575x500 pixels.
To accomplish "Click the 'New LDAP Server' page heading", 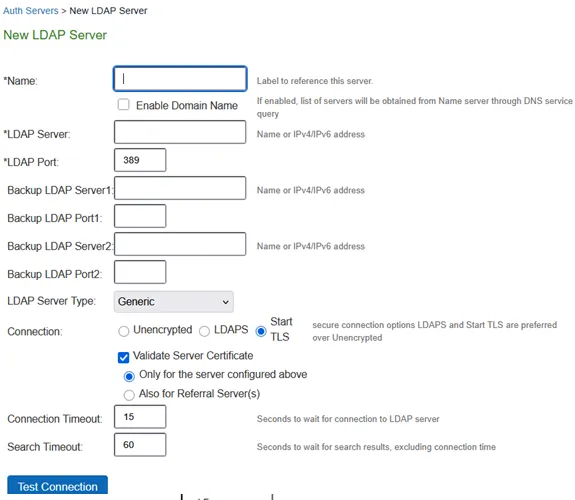I will (55, 35).
